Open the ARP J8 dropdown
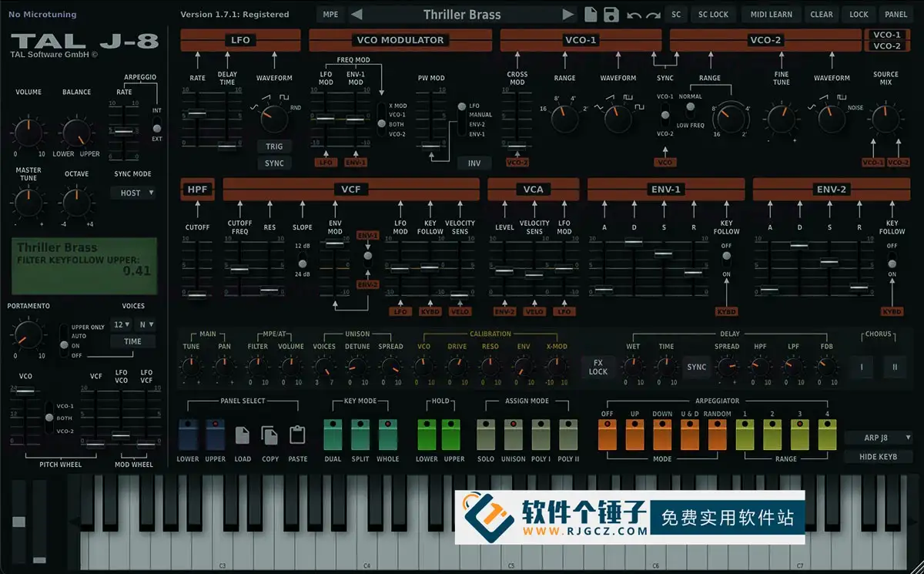This screenshot has width=924, height=574. pos(878,438)
